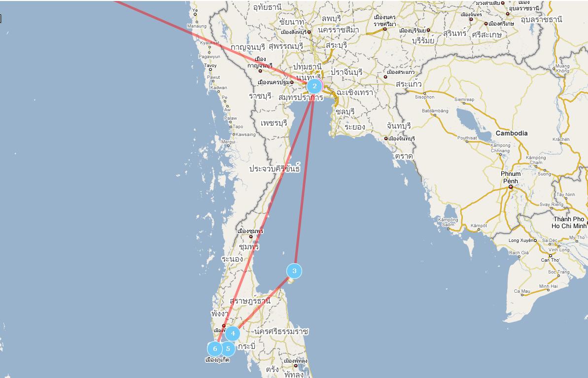Click the Ca Mau town label
Image resolution: width=588 pixels, height=378 pixels.
522,291
